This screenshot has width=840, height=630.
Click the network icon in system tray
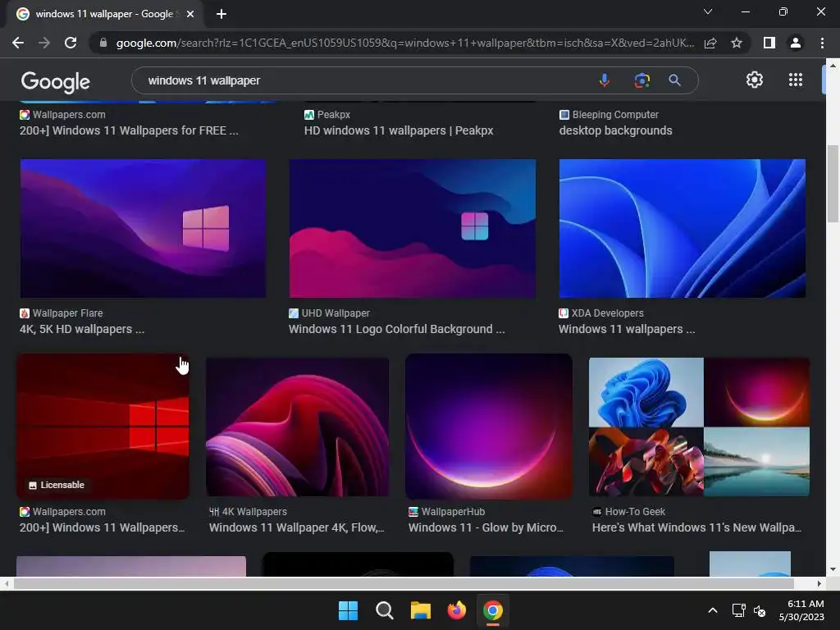[739, 610]
